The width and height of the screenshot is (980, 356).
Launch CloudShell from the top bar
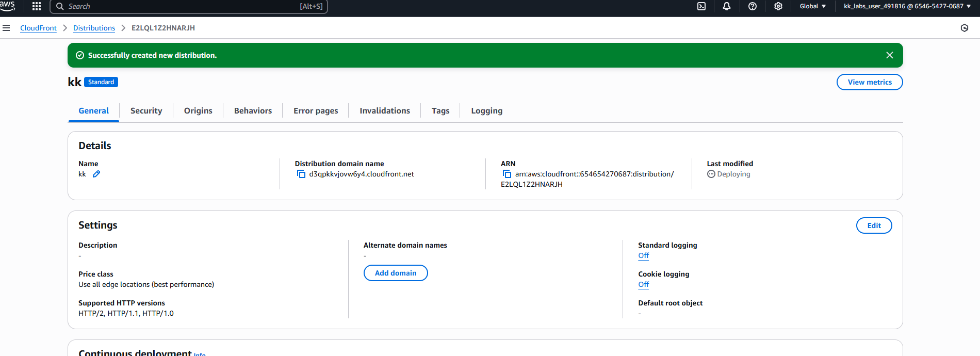coord(701,6)
